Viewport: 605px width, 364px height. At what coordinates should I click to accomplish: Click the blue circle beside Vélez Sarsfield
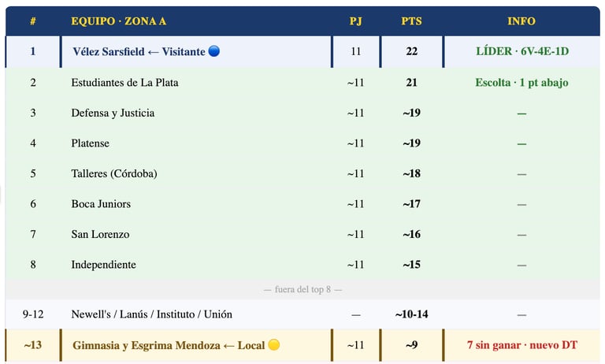[214, 51]
